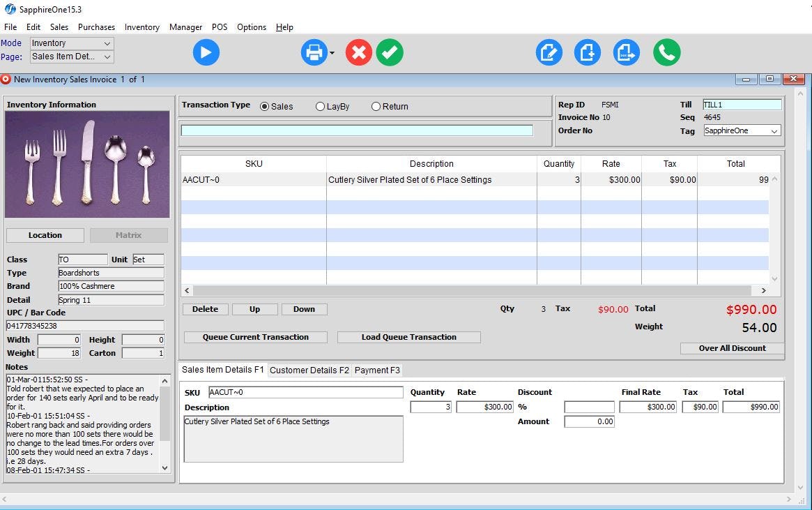The width and height of the screenshot is (812, 510).
Task: Click the blue play toolbar icon
Action: point(206,52)
